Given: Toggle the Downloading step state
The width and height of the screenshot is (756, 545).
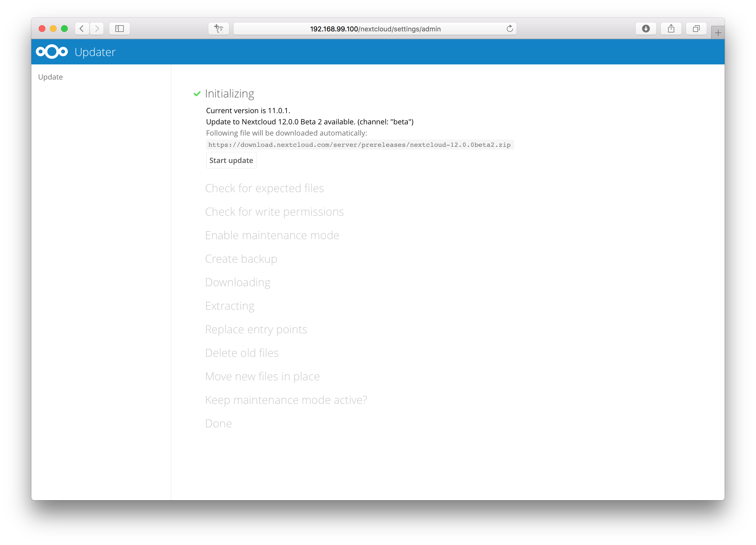Looking at the screenshot, I should click(x=238, y=282).
